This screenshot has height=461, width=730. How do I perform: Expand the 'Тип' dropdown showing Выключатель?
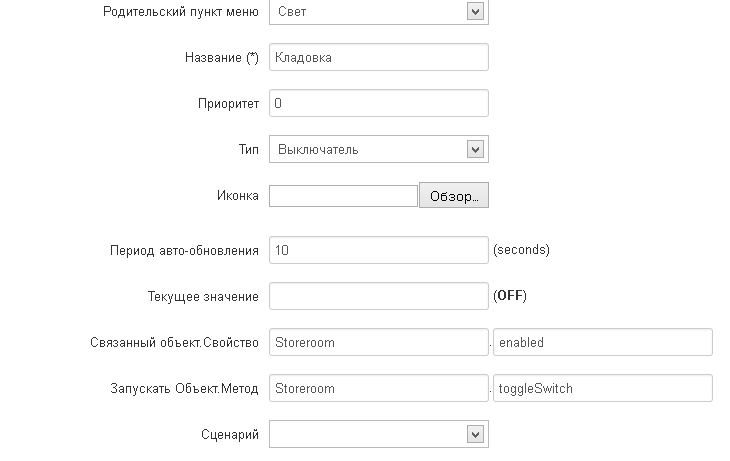coord(378,149)
